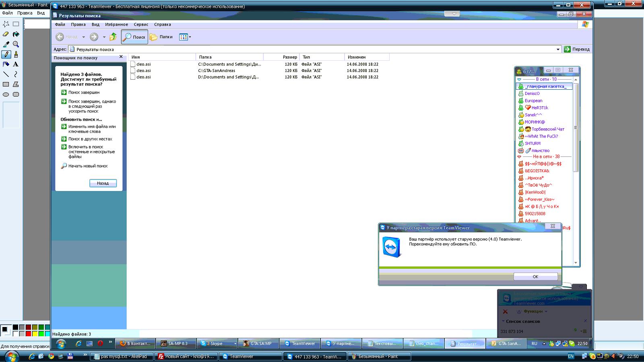Open the back button history dropdown
Screen dimensions: 644x362
83,37
